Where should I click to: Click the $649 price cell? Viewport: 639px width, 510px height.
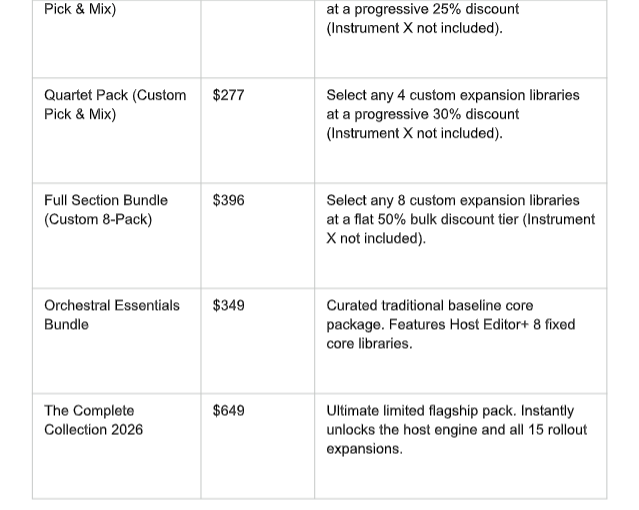(x=258, y=446)
